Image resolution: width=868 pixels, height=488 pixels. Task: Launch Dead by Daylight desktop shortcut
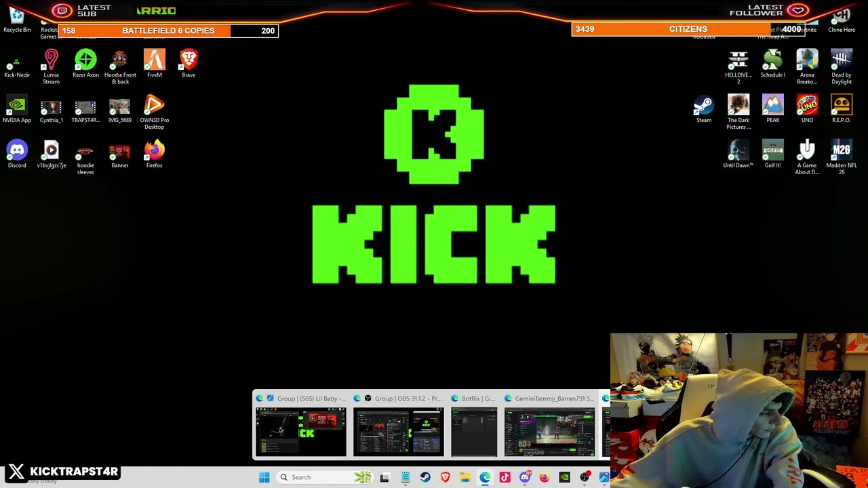(x=842, y=67)
